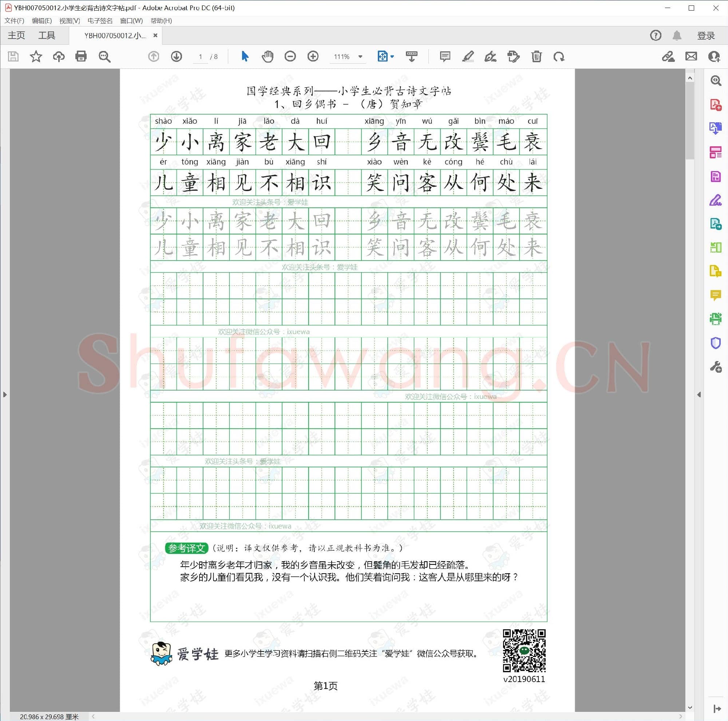This screenshot has width=728, height=721.
Task: Open the Protect tool in right sidebar
Action: click(x=716, y=343)
